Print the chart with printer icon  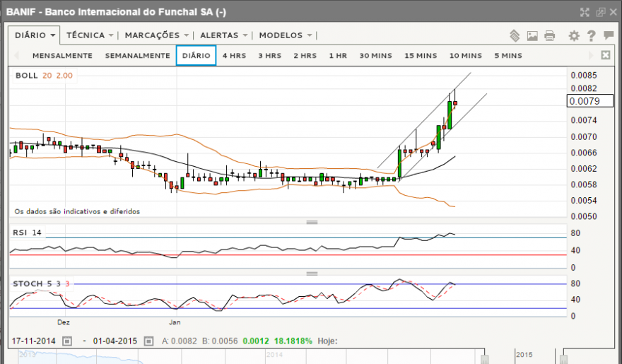550,36
